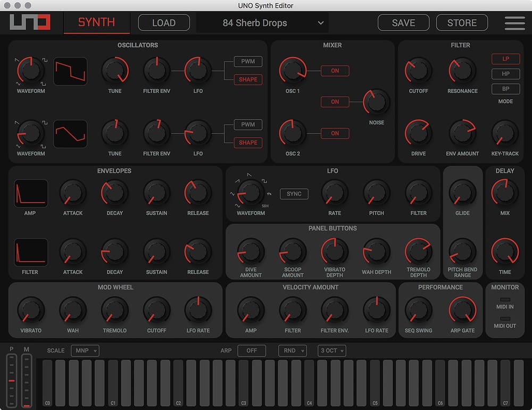Enable PWM for oscillator 1
The width and height of the screenshot is (532, 410).
click(x=248, y=61)
